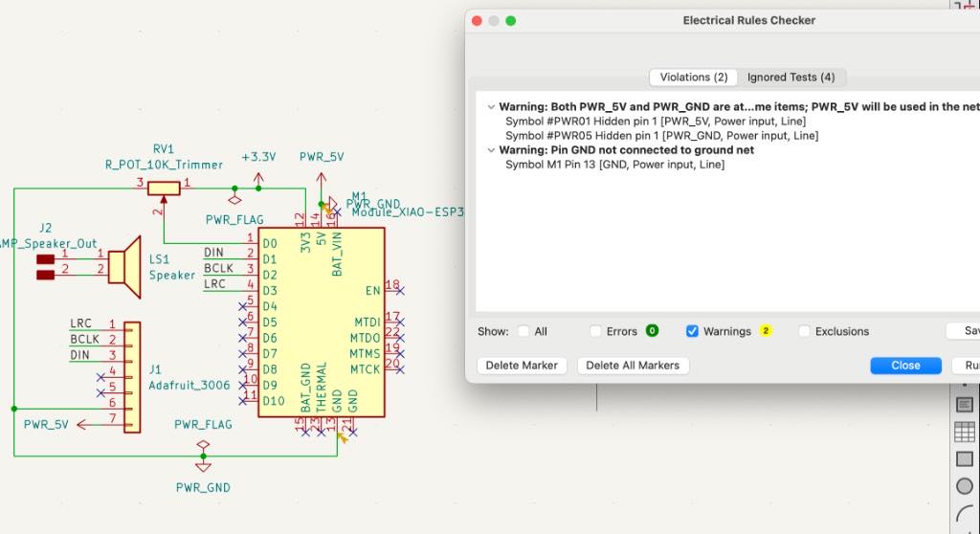Click the LRC label on M1 pin D3
Image resolution: width=980 pixels, height=534 pixels.
tap(215, 284)
